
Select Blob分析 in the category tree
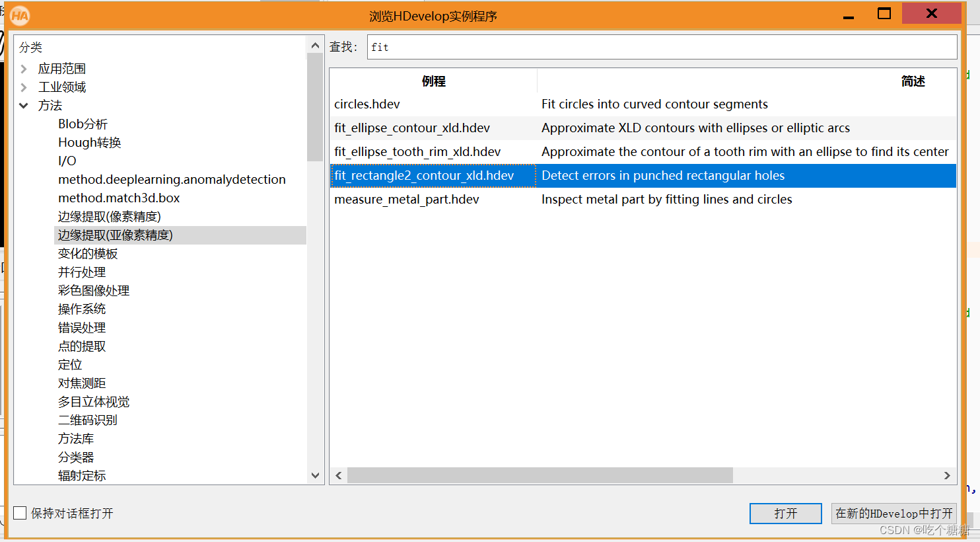[83, 124]
